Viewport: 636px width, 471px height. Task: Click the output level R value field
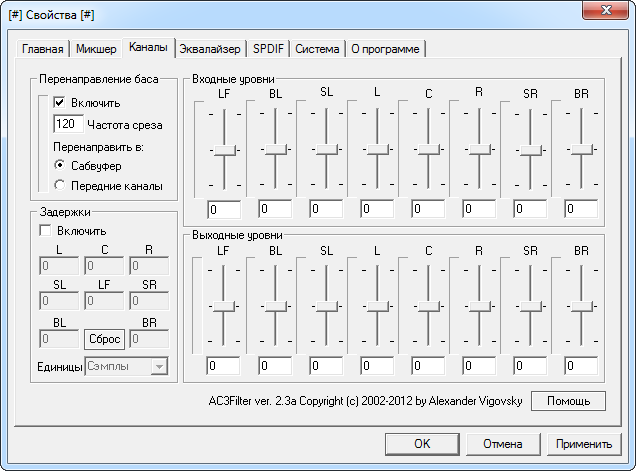(x=479, y=366)
